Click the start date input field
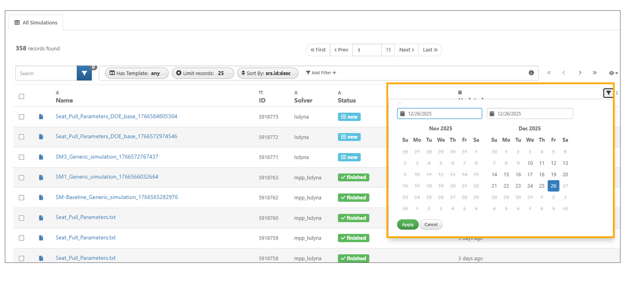Image resolution: width=644 pixels, height=296 pixels. click(439, 114)
